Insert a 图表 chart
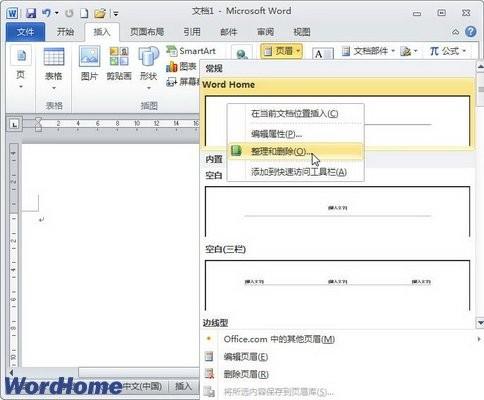This screenshot has height=400, width=484. (182, 67)
